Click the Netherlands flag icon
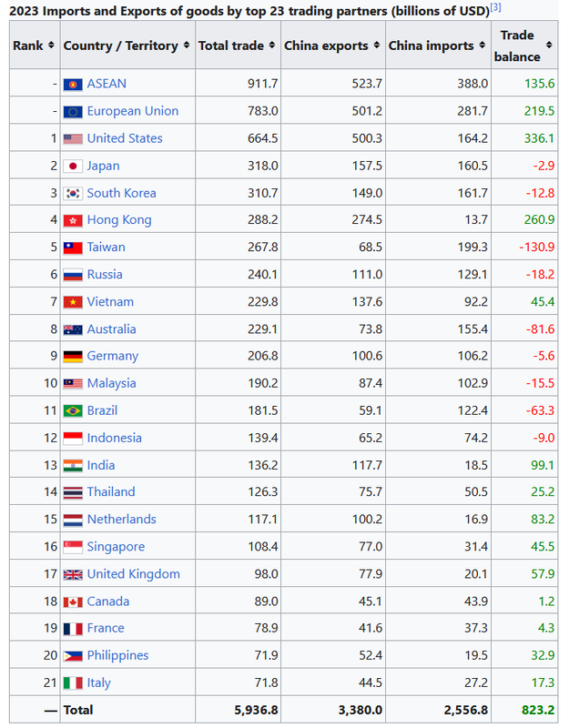This screenshot has width=569, height=728. 73,520
